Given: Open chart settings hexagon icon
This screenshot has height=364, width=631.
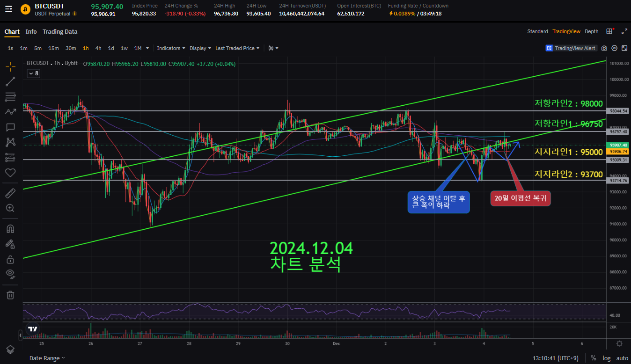Looking at the screenshot, I should pyautogui.click(x=614, y=48).
